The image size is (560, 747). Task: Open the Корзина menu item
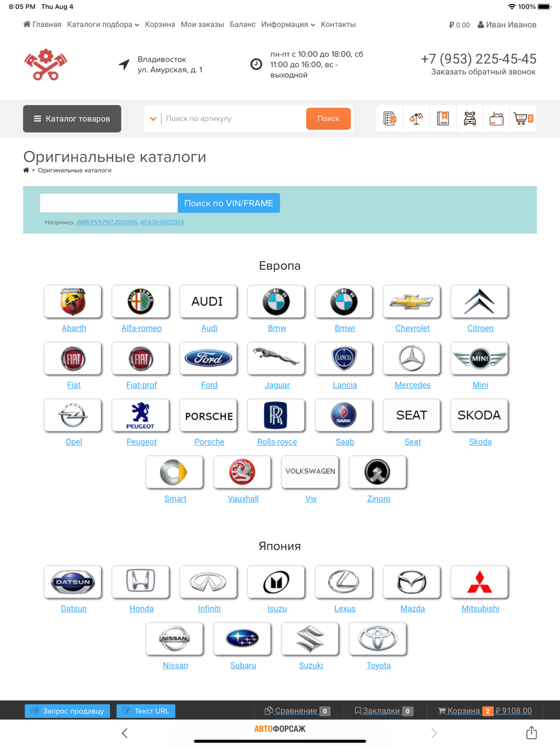pyautogui.click(x=160, y=25)
